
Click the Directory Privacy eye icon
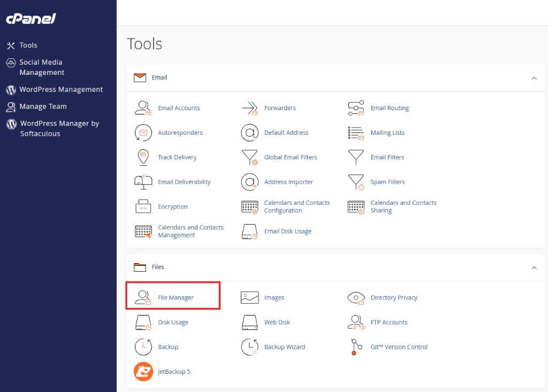click(x=356, y=298)
